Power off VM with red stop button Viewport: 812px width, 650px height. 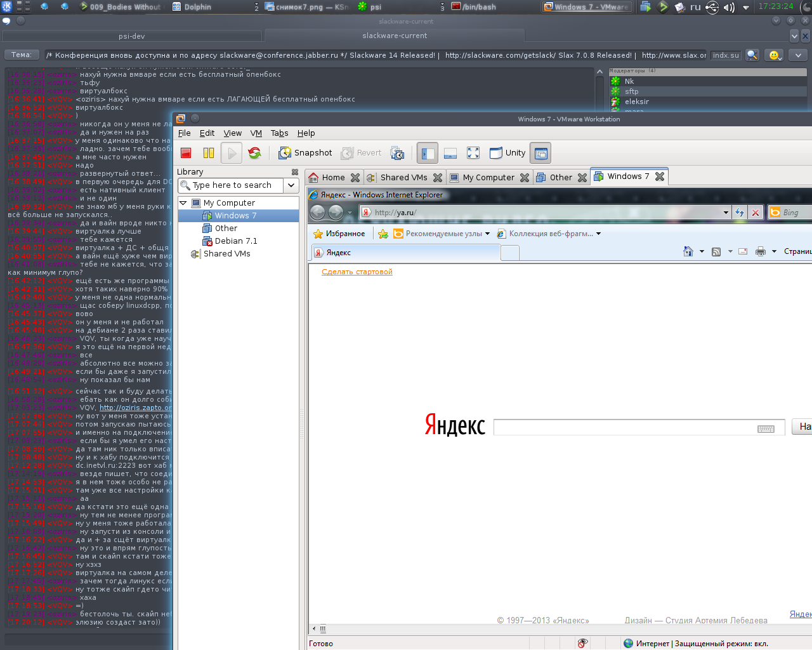coord(186,153)
